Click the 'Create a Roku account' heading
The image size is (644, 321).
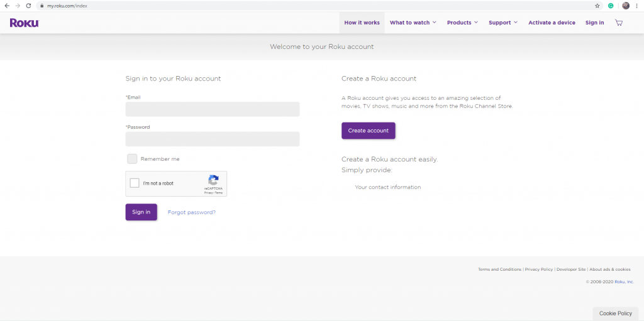379,79
